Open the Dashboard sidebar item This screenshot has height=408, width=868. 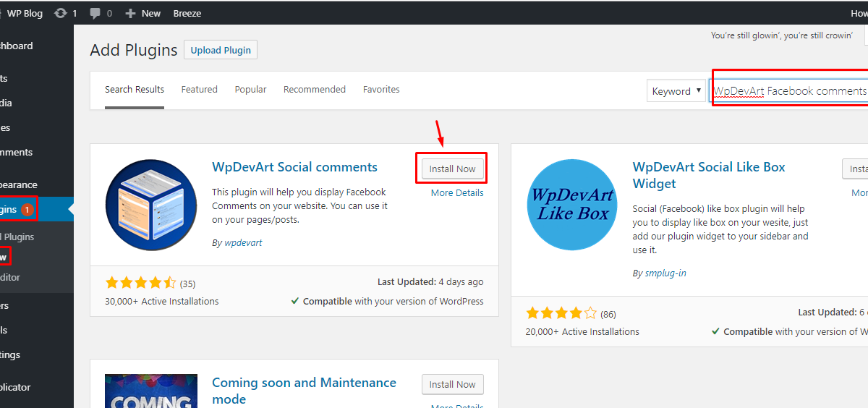pos(17,46)
